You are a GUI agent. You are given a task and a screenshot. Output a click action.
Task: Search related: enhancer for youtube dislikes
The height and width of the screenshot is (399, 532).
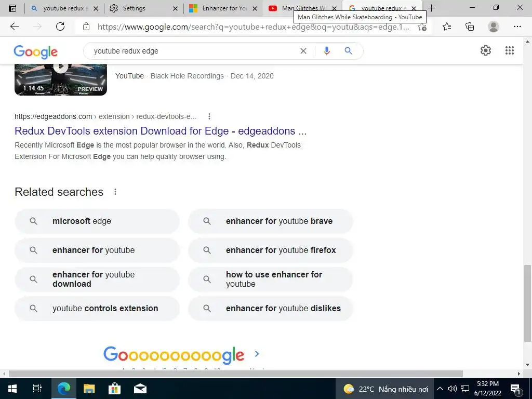coord(271,309)
